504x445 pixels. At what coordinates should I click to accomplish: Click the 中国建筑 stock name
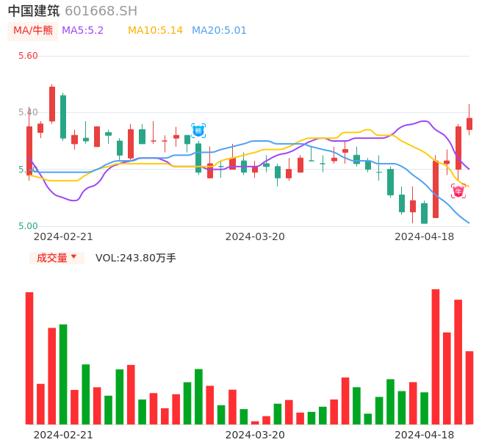click(x=34, y=11)
